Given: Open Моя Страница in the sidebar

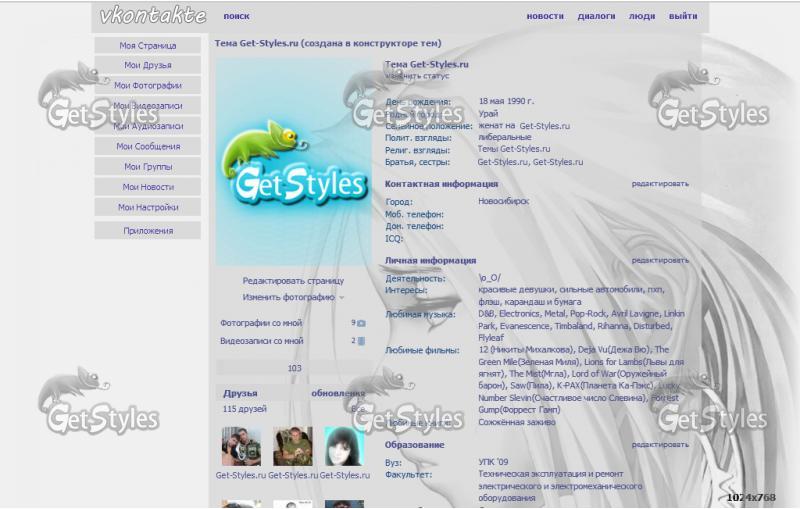Looking at the screenshot, I should pos(147,45).
